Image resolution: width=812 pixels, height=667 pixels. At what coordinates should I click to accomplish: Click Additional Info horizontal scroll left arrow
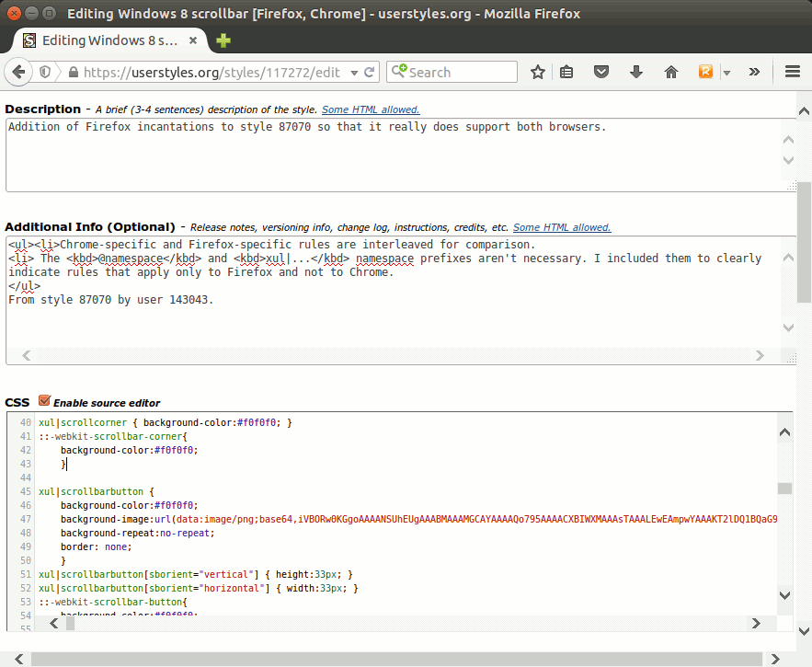tap(27, 355)
